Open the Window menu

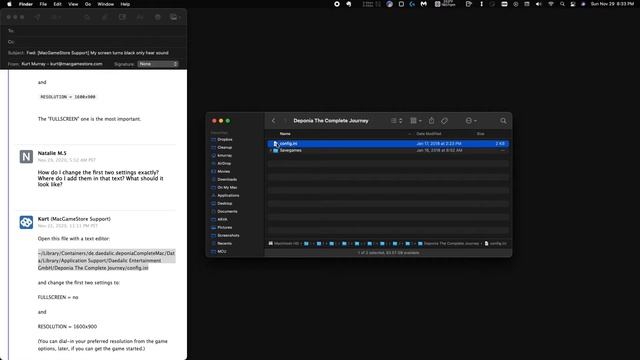click(106, 4)
